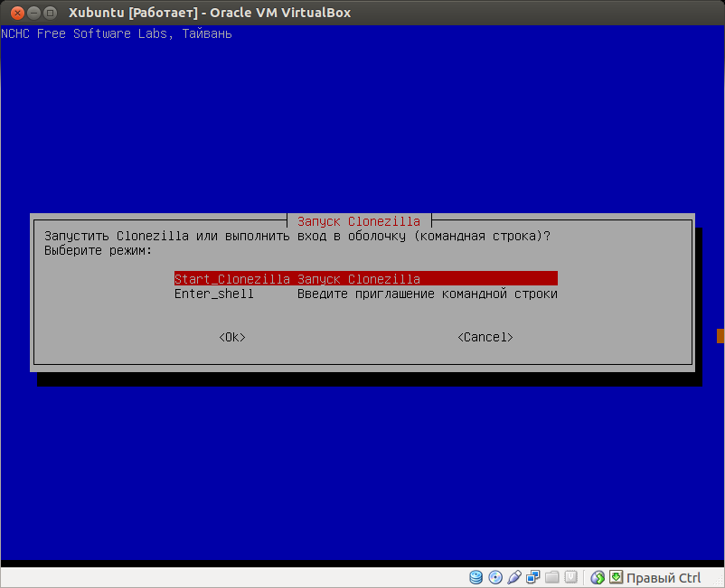This screenshot has width=725, height=588.
Task: Click the header NCHC Free Software Labs, Тайвань
Action: 117,33
